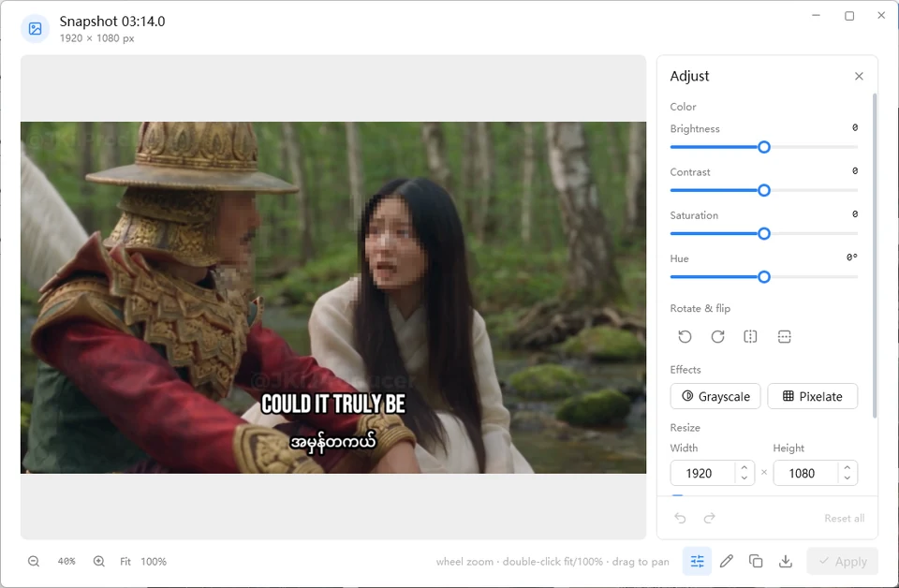Toggle the Adjust panel button
899x588 pixels.
697,561
